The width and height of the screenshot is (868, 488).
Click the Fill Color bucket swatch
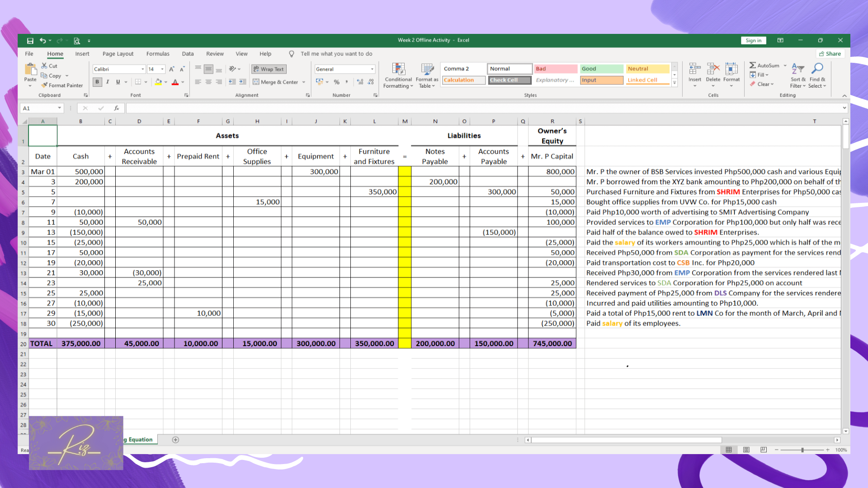tap(158, 82)
